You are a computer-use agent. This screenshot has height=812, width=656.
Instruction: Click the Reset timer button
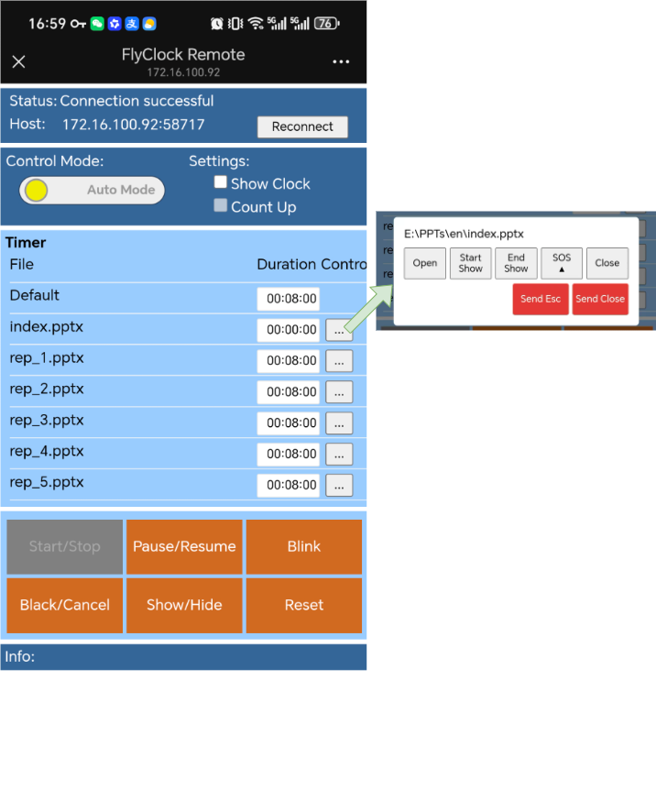point(304,606)
